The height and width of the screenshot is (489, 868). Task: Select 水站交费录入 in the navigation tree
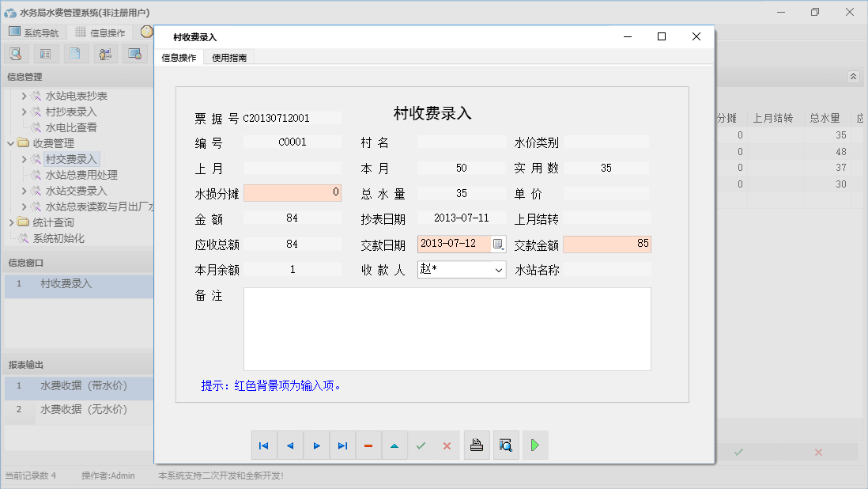pyautogui.click(x=76, y=190)
